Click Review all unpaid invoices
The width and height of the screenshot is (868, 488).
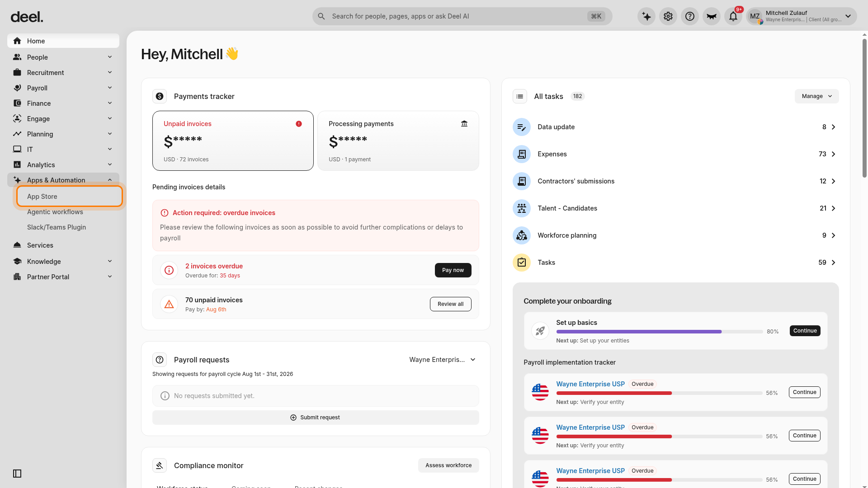tap(450, 304)
